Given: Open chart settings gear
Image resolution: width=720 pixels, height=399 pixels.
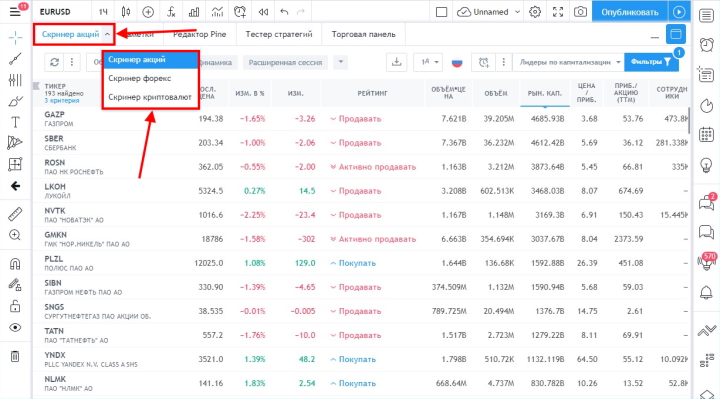Looking at the screenshot, I should pyautogui.click(x=535, y=12).
